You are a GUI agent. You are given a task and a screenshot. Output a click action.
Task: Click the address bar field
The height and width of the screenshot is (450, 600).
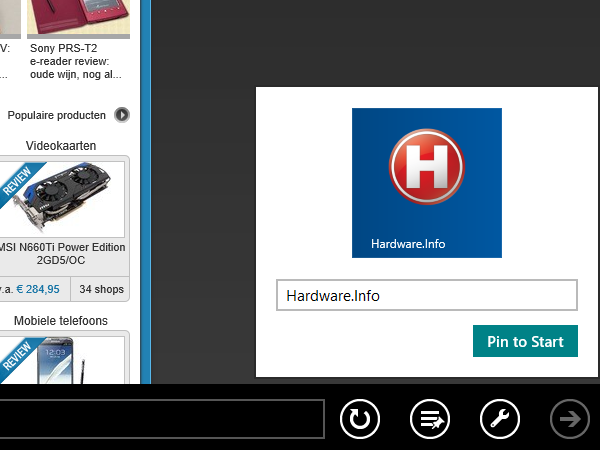[162, 419]
